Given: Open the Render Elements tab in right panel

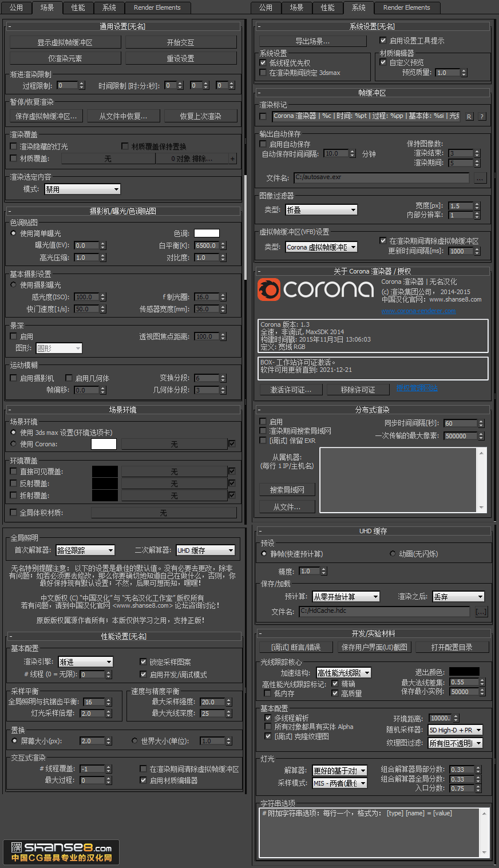Looking at the screenshot, I should click(406, 7).
